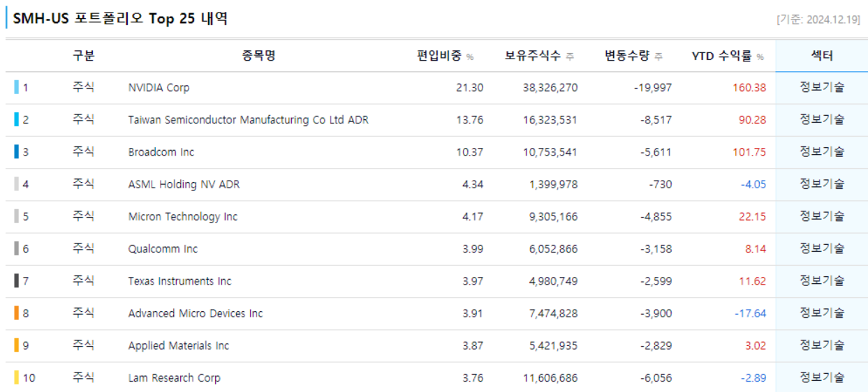
Task: Click the light blue swatch beside rank 1
Action: coord(16,88)
